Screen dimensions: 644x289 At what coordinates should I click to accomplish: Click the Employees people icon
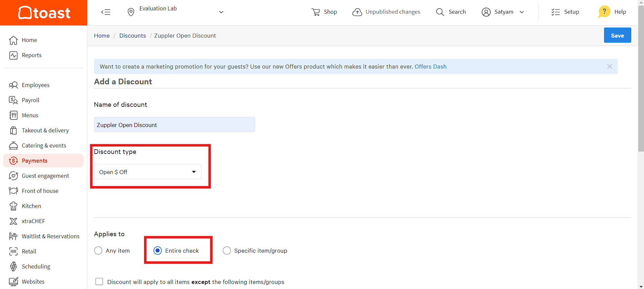13,85
